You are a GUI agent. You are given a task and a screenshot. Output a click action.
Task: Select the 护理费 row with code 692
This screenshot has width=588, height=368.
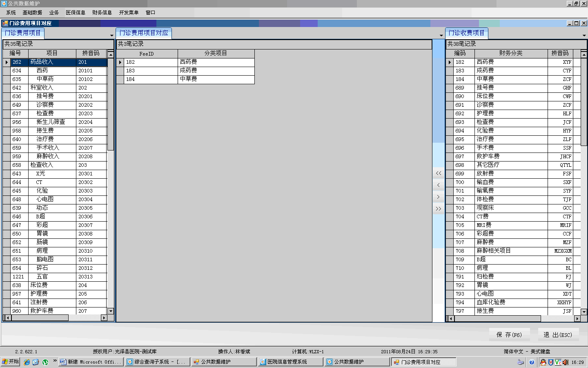(x=513, y=114)
